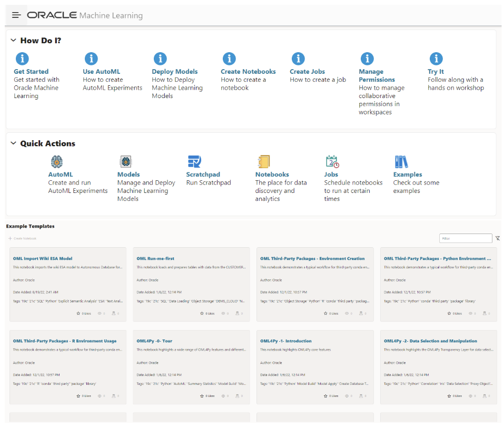Screen dimensions: 504x427
Task: Collapse the Quick Actions section
Action: pos(14,143)
